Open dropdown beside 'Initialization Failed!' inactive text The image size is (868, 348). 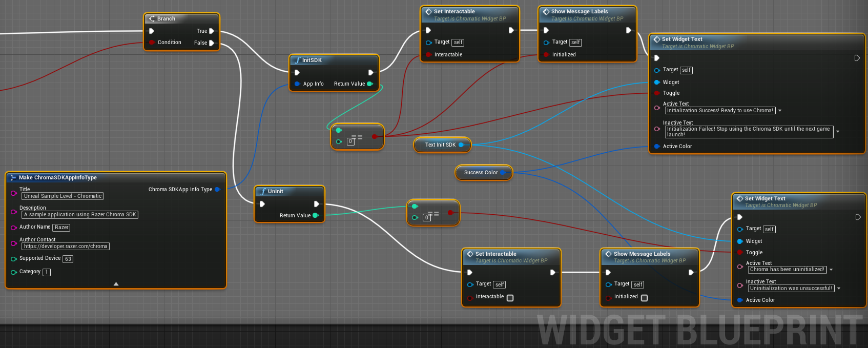click(838, 132)
